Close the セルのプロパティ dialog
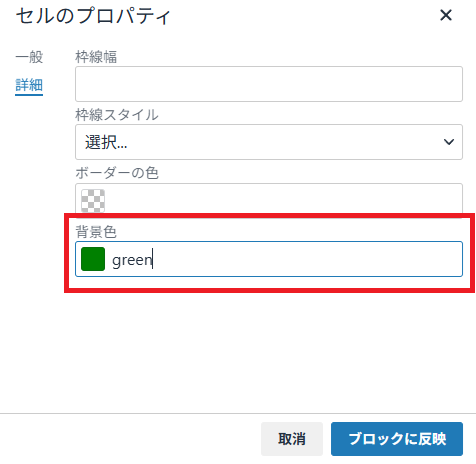476x464 pixels. tap(446, 15)
